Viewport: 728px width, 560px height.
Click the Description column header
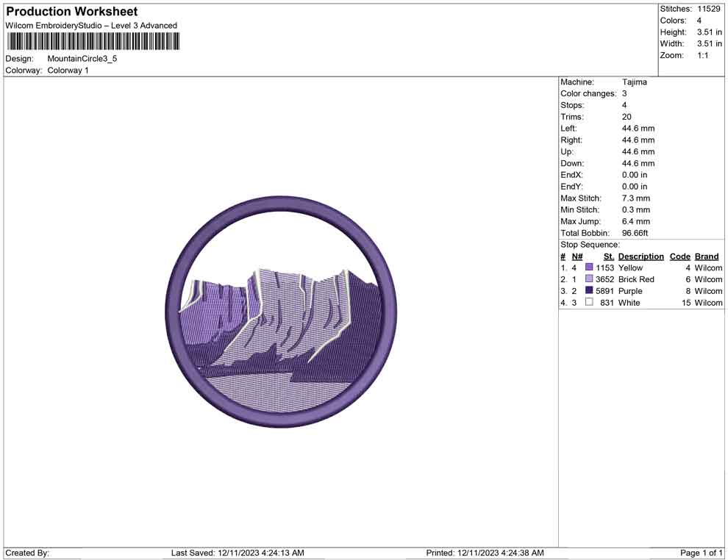tap(641, 256)
